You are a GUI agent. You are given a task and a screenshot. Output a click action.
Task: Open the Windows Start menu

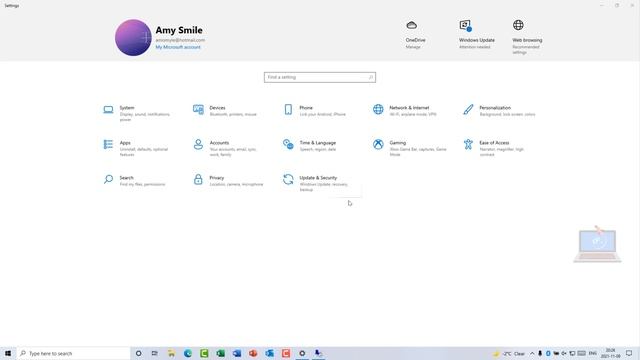click(x=8, y=353)
